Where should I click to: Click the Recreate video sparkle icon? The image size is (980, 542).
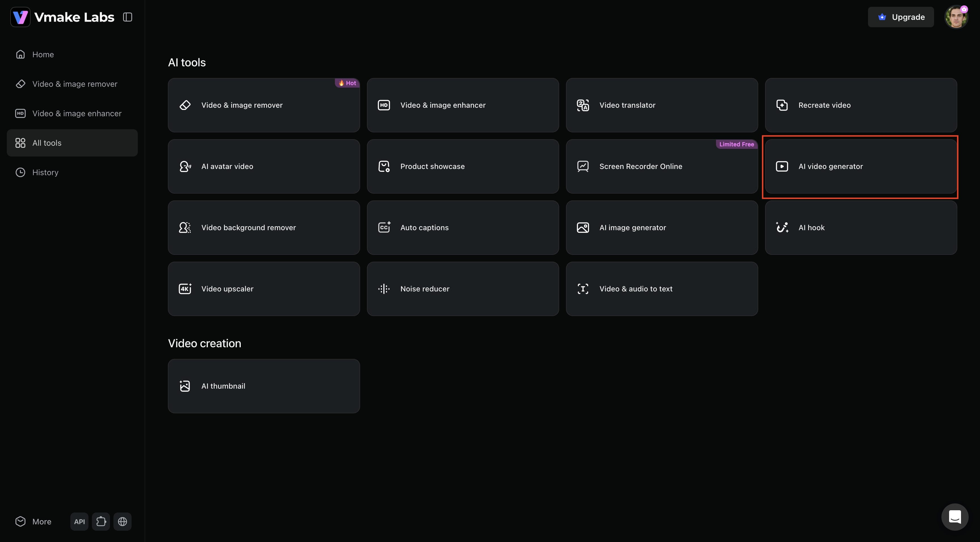pos(782,105)
